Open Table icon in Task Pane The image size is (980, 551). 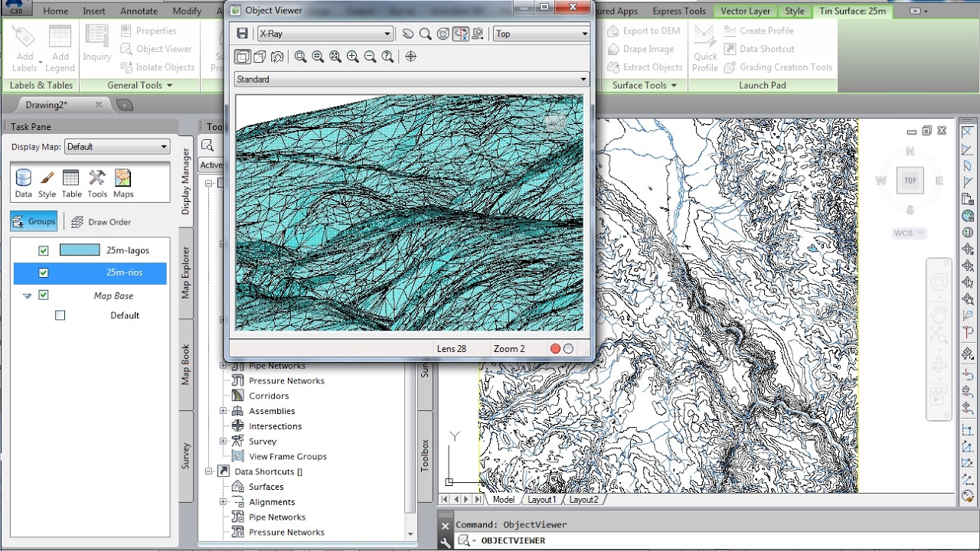coord(71,184)
